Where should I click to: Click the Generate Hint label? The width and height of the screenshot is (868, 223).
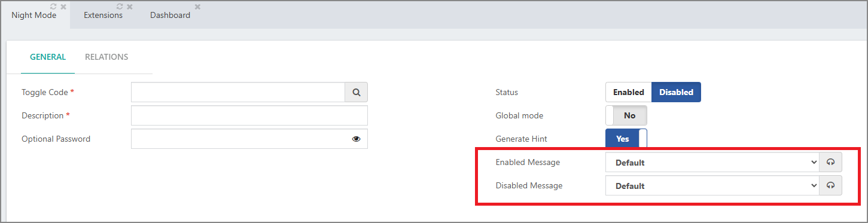(x=522, y=139)
